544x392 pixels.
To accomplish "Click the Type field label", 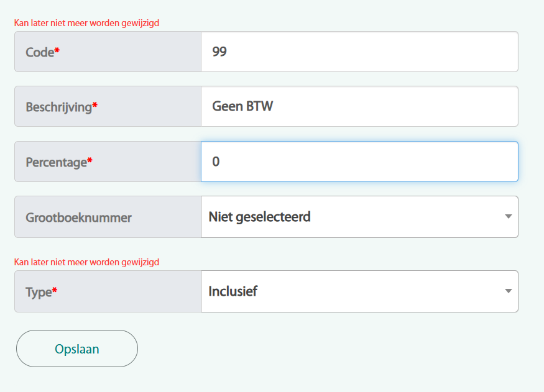I will click(38, 292).
